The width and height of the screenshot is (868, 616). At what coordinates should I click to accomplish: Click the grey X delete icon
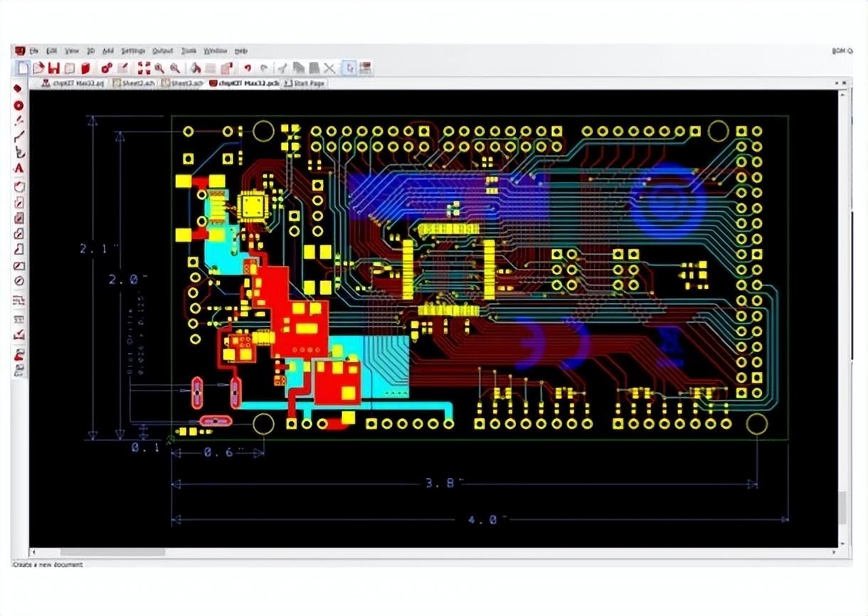point(329,68)
